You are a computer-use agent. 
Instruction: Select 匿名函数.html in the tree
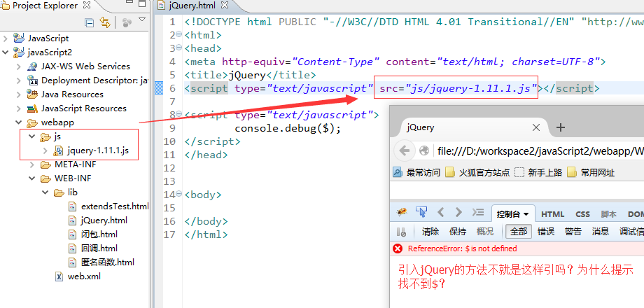coord(107,262)
